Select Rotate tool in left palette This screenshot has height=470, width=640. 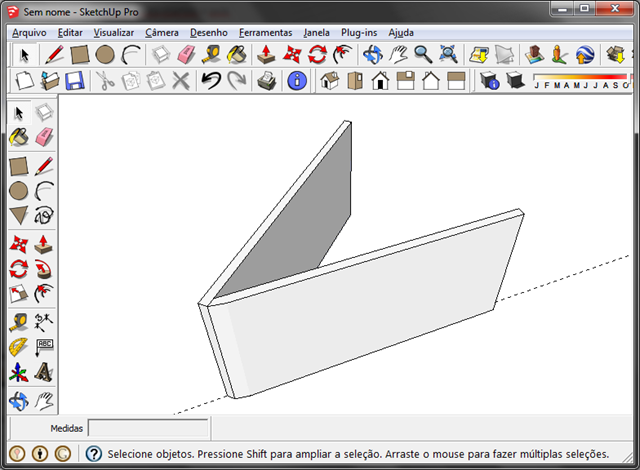[18, 269]
